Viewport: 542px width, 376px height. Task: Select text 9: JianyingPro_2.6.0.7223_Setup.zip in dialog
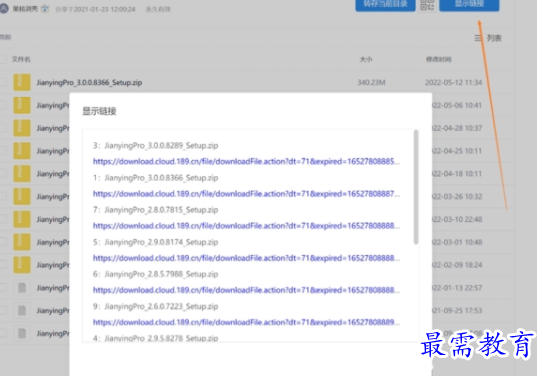156,306
